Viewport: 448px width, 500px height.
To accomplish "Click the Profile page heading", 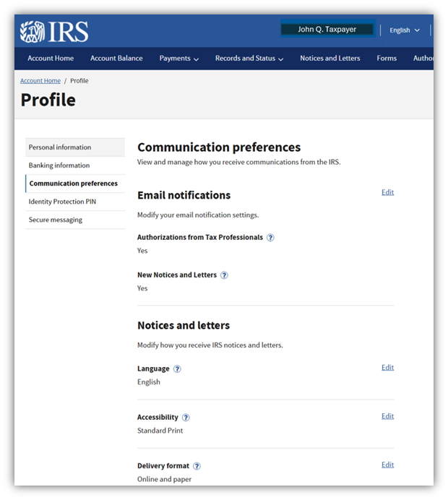I will (48, 100).
